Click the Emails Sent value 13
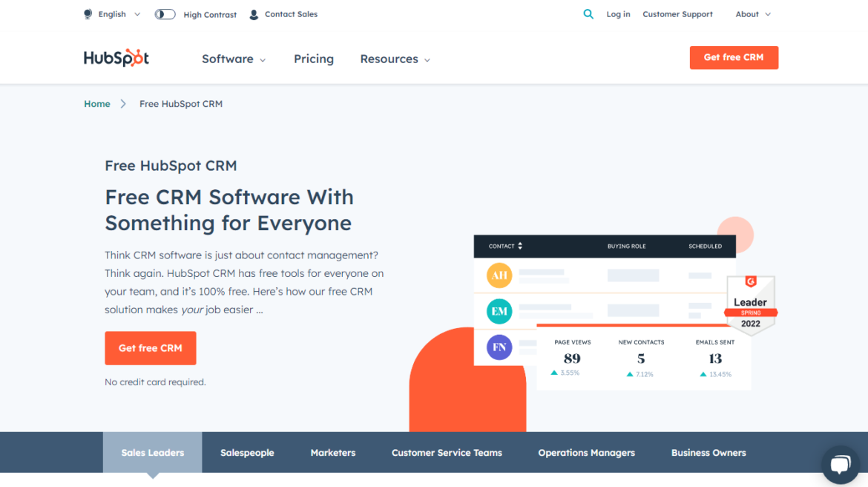The image size is (868, 487). [x=714, y=359]
